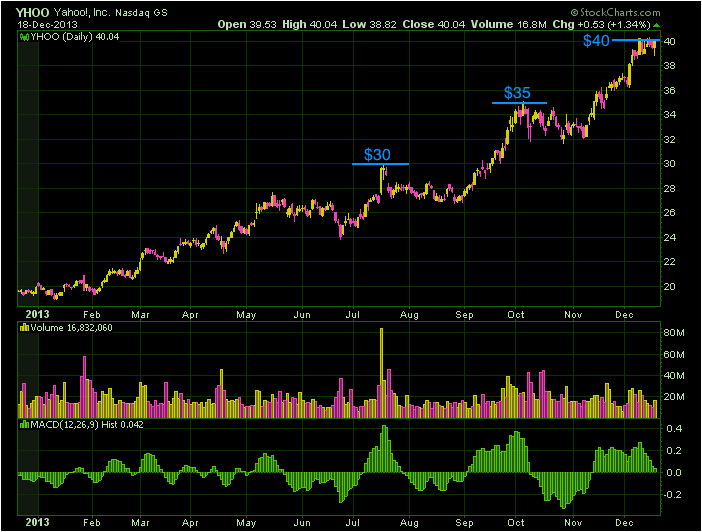Click the blue horizontal line at $35
The height and width of the screenshot is (532, 702).
[x=519, y=103]
